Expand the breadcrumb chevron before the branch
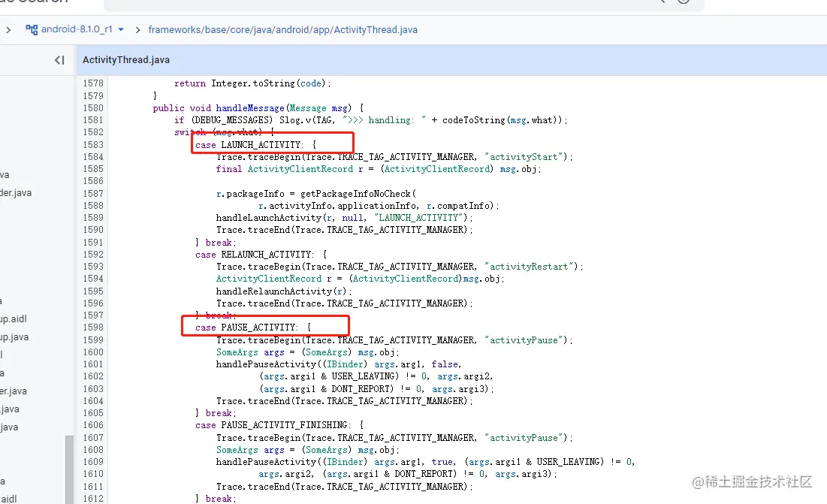827x504 pixels. tap(8, 30)
